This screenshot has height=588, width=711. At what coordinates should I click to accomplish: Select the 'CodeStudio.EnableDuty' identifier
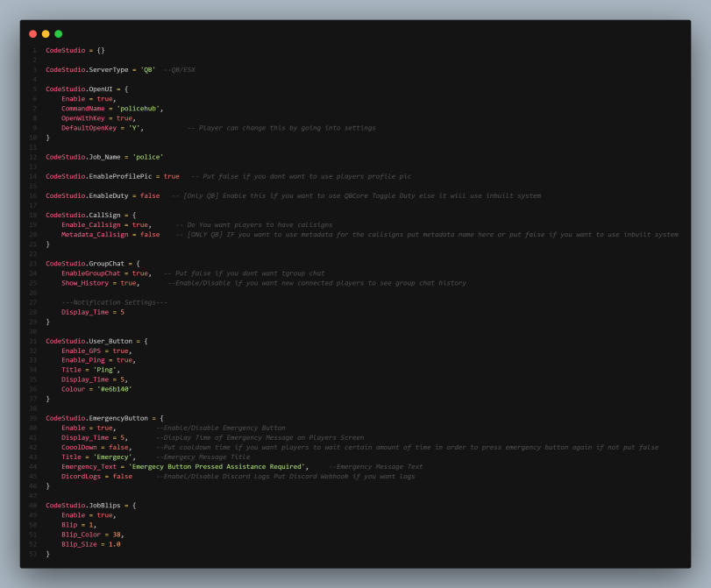click(87, 195)
